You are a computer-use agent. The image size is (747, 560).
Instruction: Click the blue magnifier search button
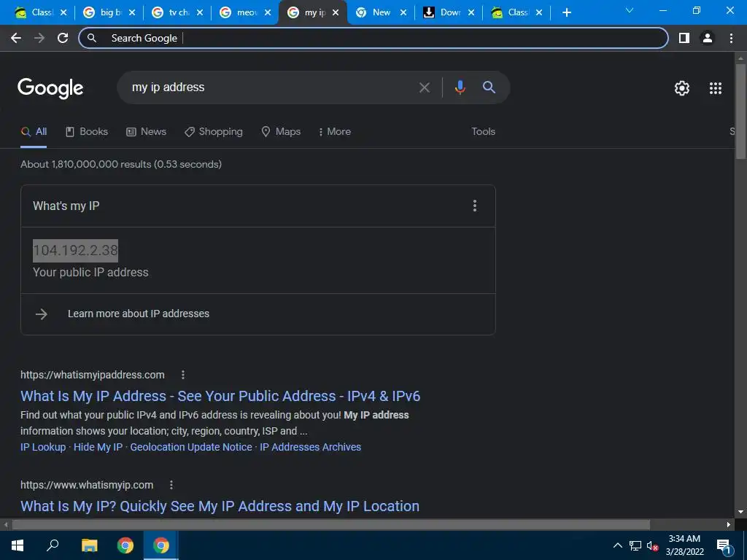pos(489,87)
